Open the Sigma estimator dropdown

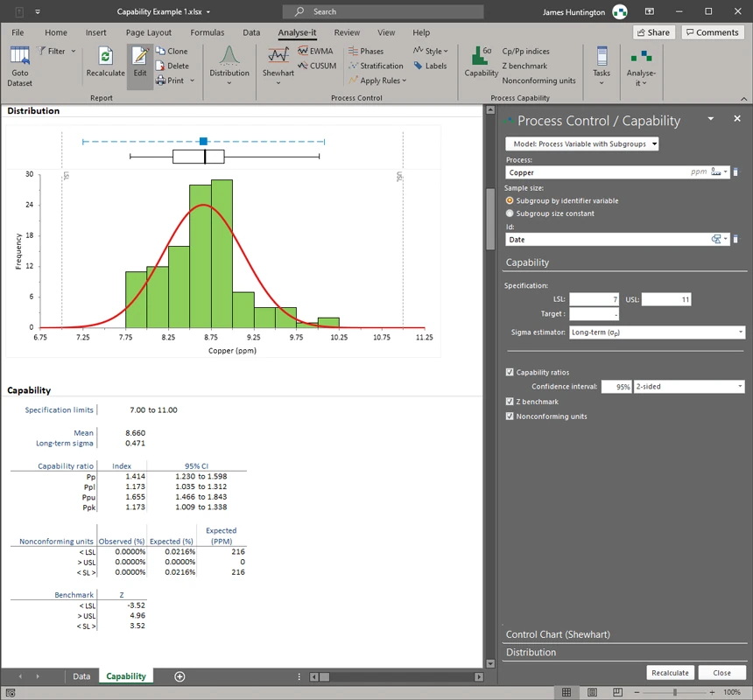657,332
